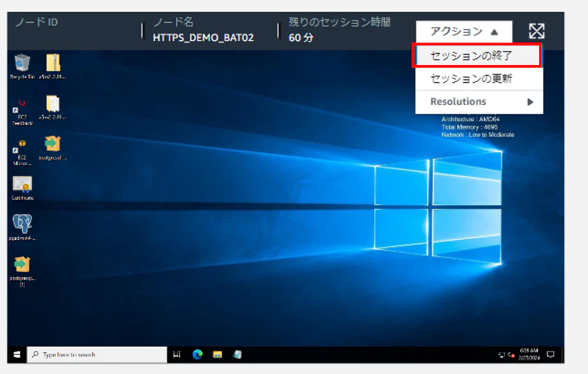Click the node name HTTPS_DEMO_BAT02
The width and height of the screenshot is (588, 374).
click(x=203, y=38)
